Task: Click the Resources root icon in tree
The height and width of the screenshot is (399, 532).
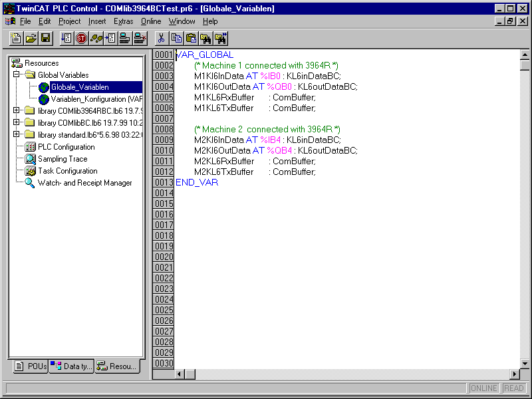Action: [16, 63]
